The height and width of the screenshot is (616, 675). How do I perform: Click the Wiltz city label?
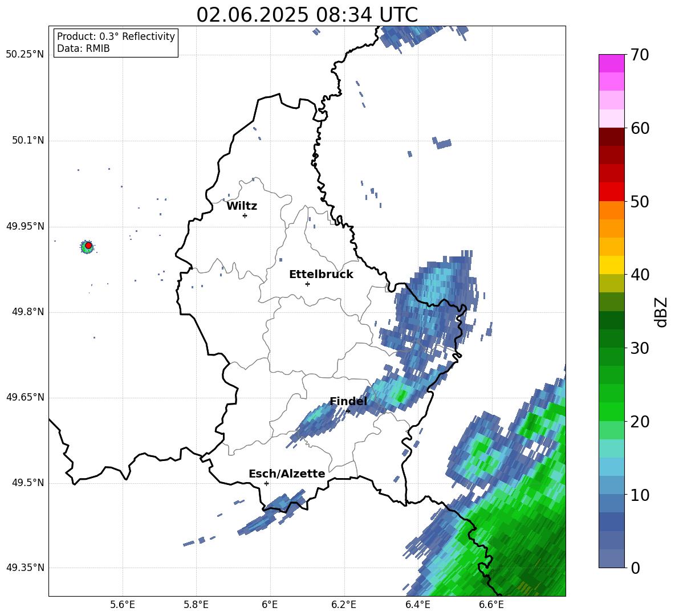click(242, 206)
